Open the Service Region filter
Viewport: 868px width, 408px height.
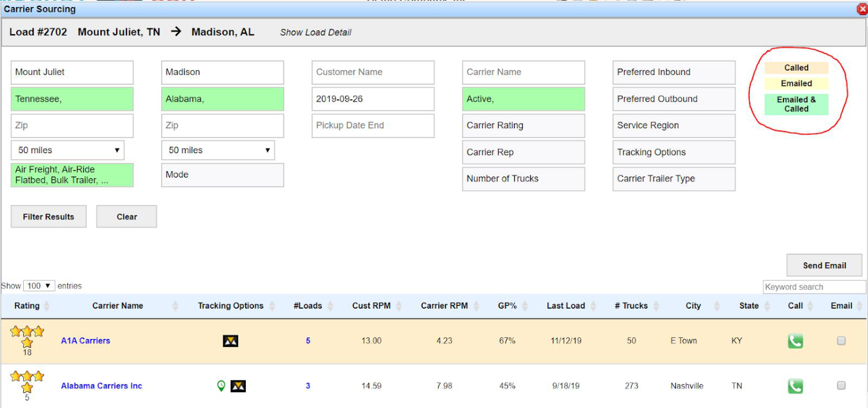click(674, 125)
